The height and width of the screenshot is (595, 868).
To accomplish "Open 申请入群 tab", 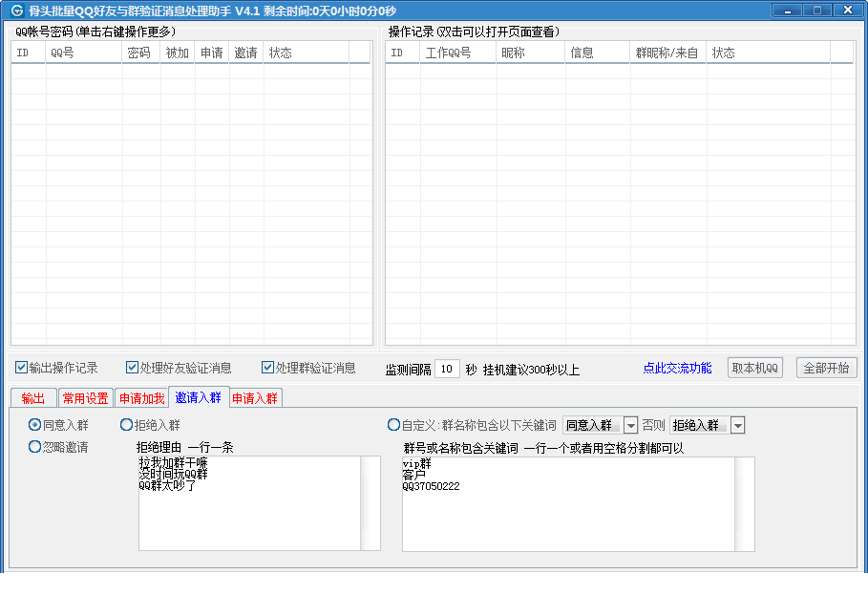I will (255, 398).
